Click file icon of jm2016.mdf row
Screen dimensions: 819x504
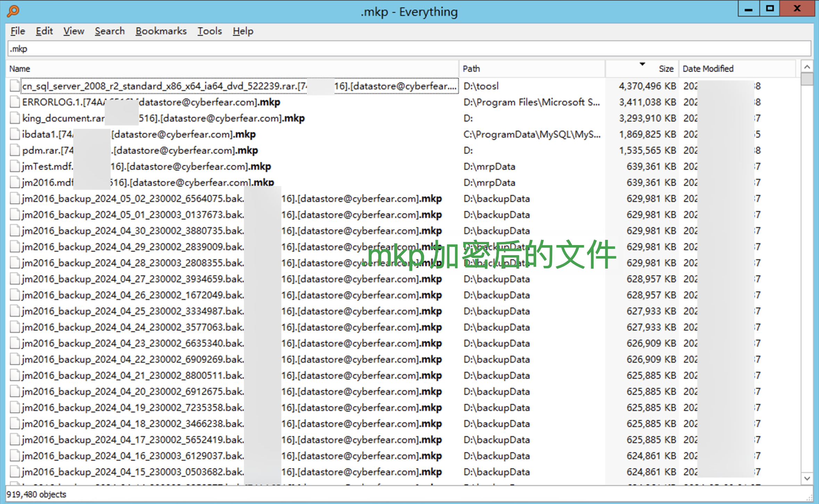15,183
